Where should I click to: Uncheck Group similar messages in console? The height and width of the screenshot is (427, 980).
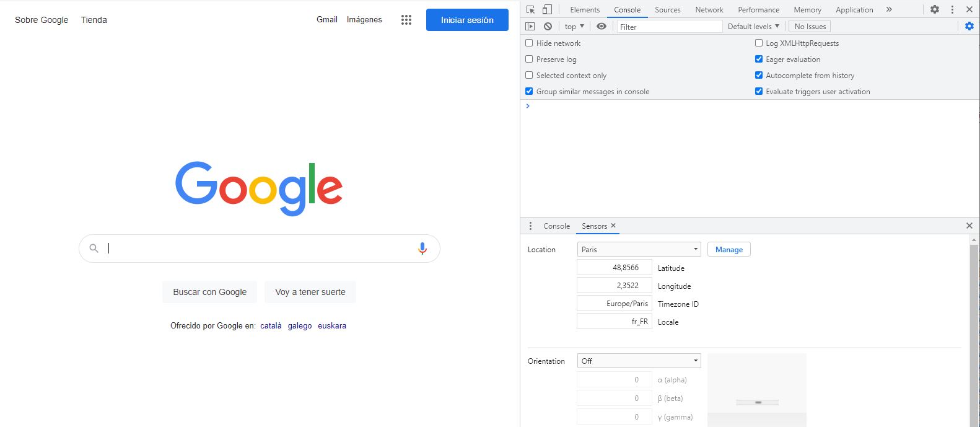click(529, 91)
